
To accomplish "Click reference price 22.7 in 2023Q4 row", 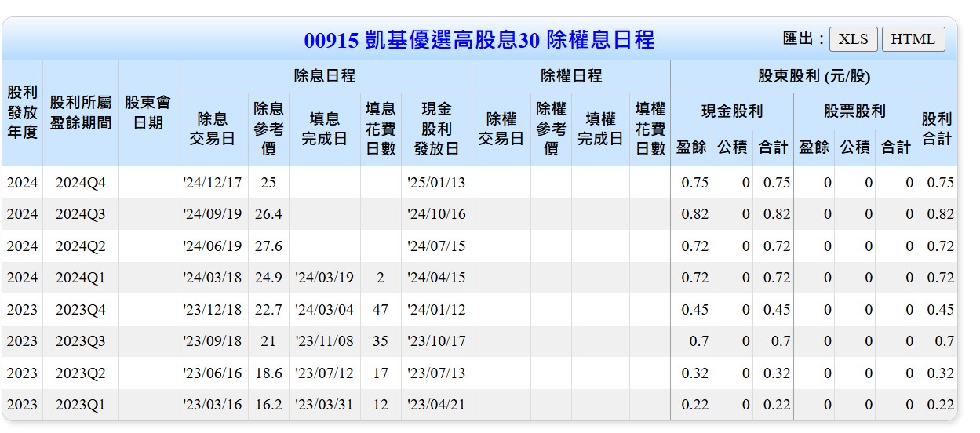I will [x=268, y=310].
